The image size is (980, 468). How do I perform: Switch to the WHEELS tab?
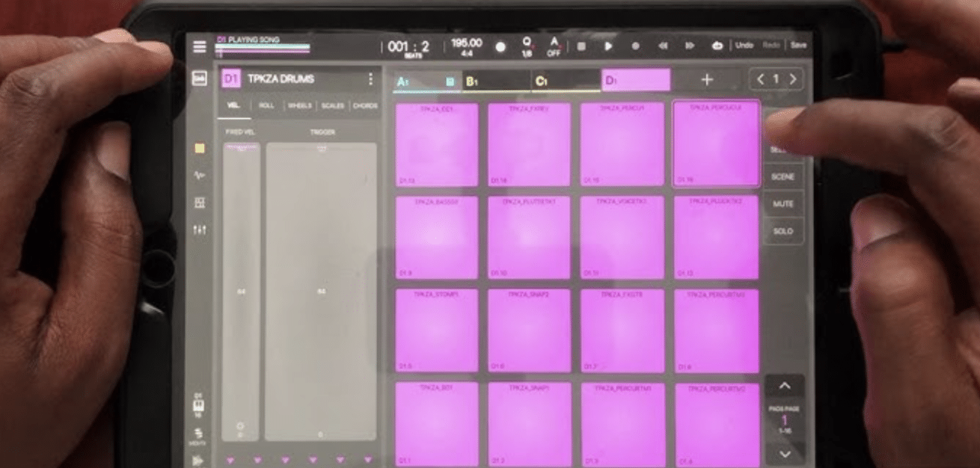[x=299, y=106]
